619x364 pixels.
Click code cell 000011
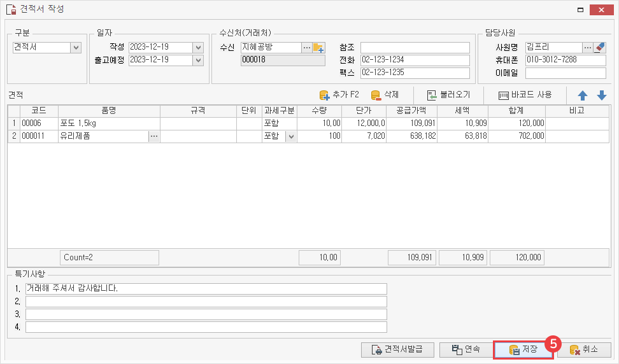tap(39, 136)
